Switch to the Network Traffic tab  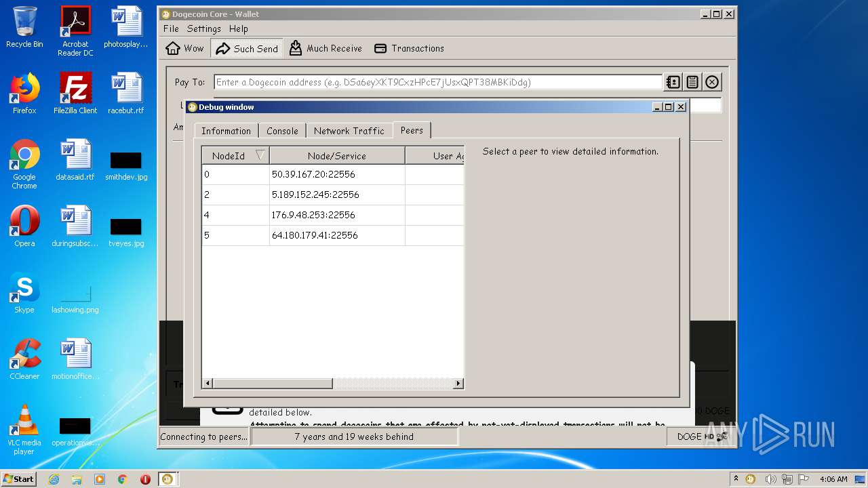(349, 131)
